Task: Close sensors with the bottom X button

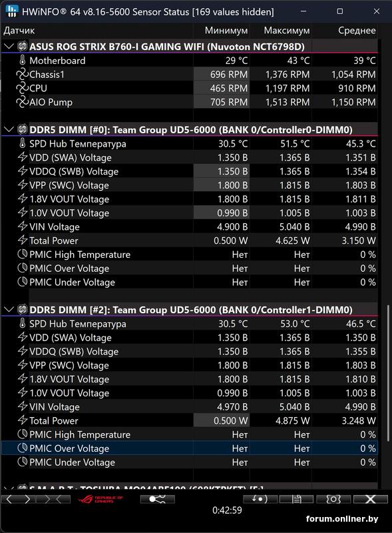Action: (370, 499)
